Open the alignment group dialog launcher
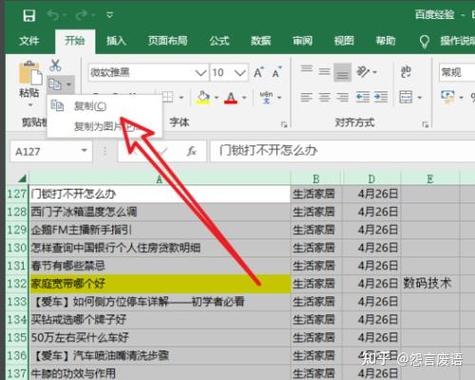 pos(425,124)
